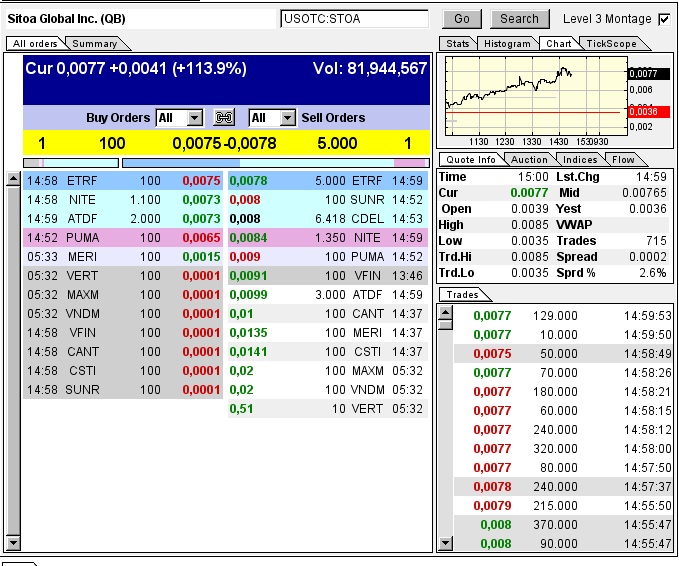Click the intraday price chart thumbnail
Viewport: 679px width, 566px height.
pos(535,100)
